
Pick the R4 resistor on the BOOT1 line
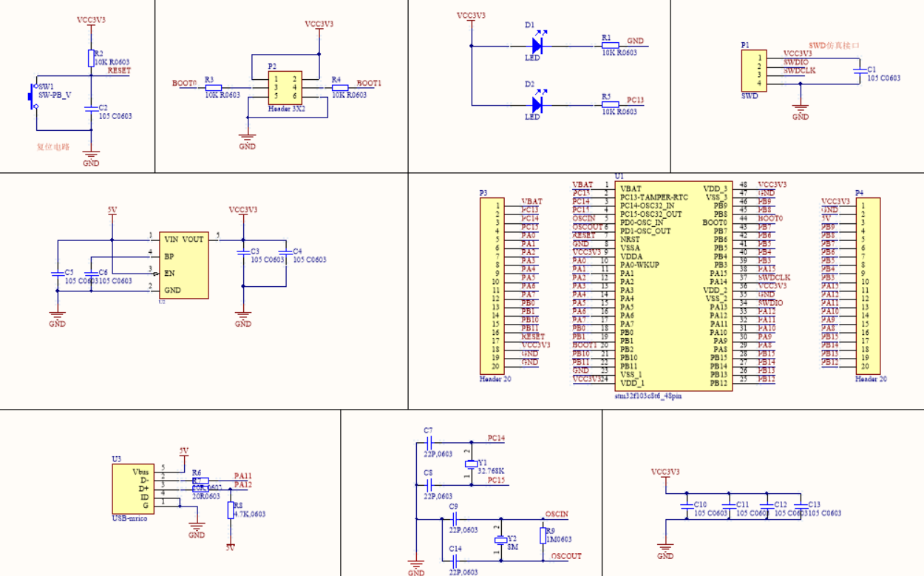340,88
